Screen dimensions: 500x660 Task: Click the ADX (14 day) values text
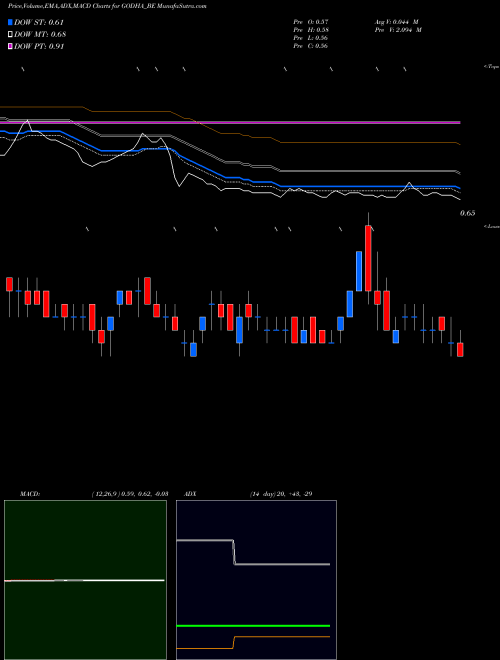click(x=281, y=494)
